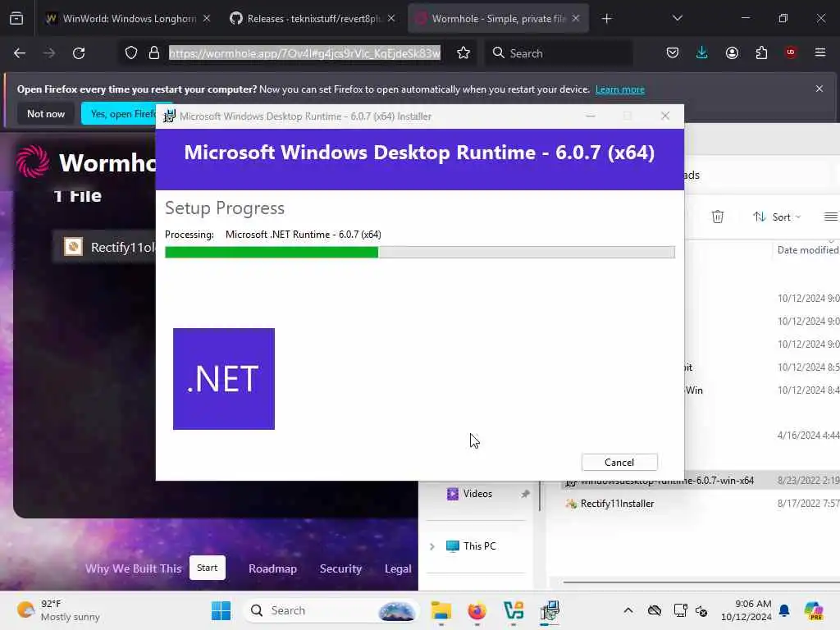Open File Explorer from the taskbar

(x=441, y=610)
